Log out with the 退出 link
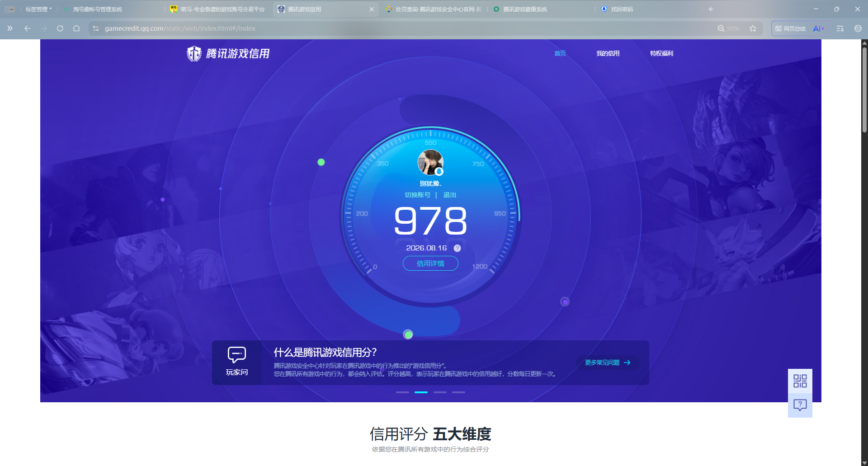 [x=450, y=195]
